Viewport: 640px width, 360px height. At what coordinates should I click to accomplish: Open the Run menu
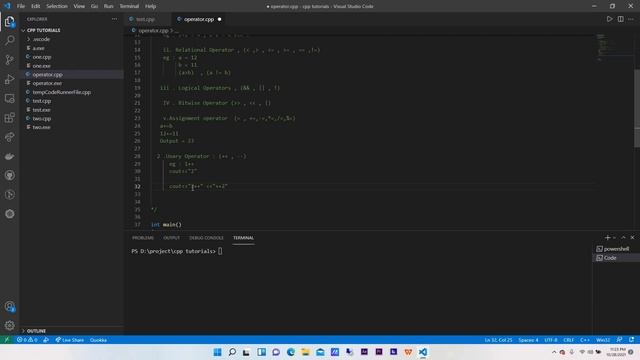tap(109, 6)
